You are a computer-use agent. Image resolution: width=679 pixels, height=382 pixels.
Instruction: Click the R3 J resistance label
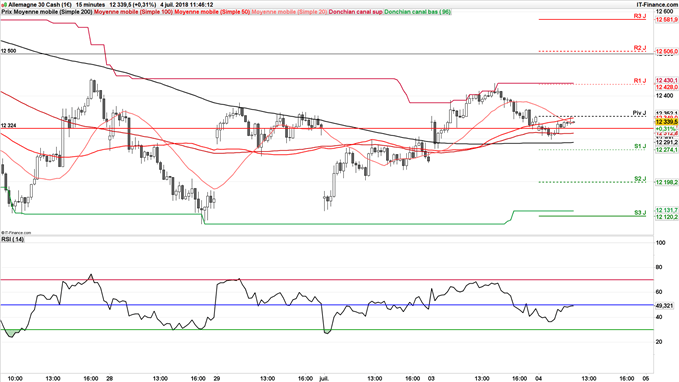[640, 16]
